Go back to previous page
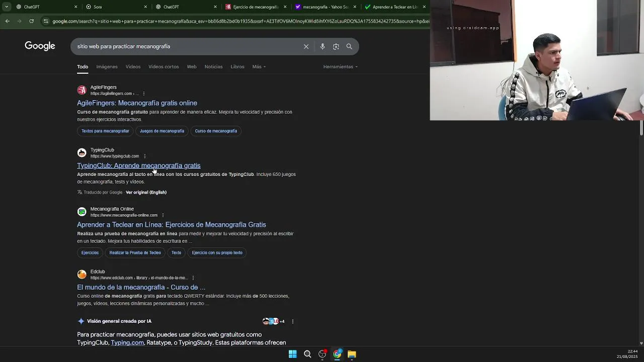 [7, 21]
